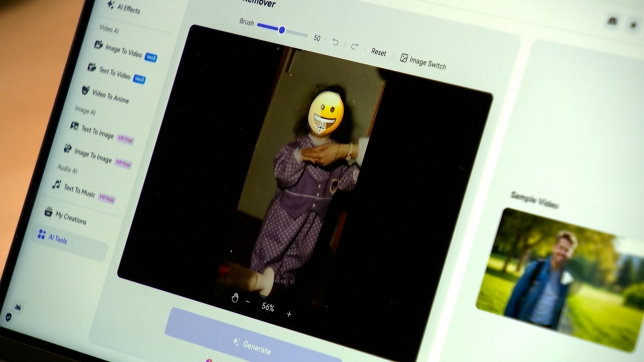This screenshot has width=644, height=362.
Task: Click the Text To Video icon
Action: click(x=92, y=67)
